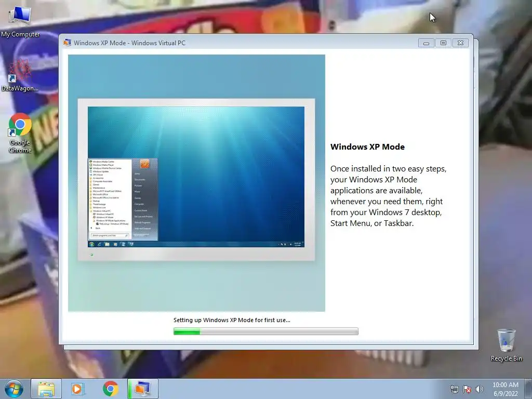Image resolution: width=532 pixels, height=399 pixels.
Task: Open the Recycle Bin
Action: (506, 345)
